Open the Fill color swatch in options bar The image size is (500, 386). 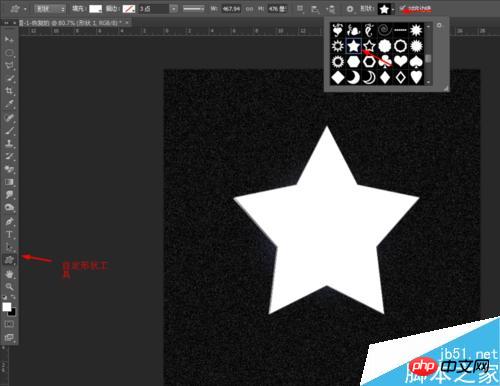coord(96,9)
